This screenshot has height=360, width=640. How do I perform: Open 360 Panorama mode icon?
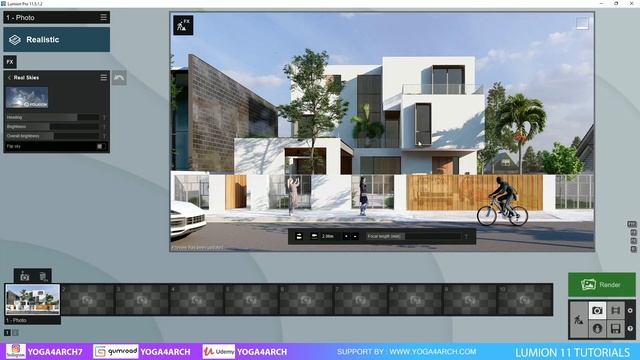(597, 329)
